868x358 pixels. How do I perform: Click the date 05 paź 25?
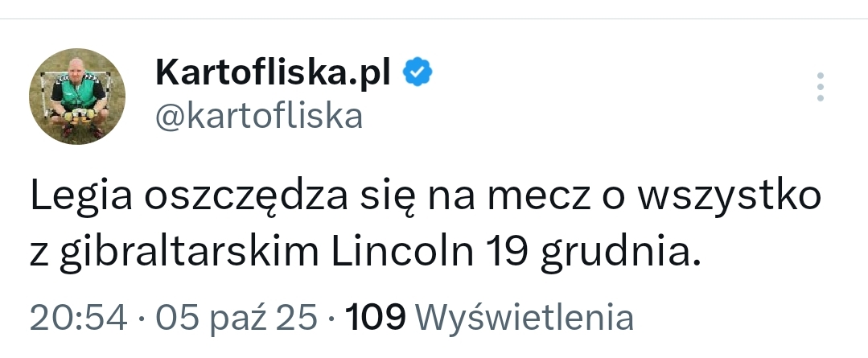coord(236,319)
